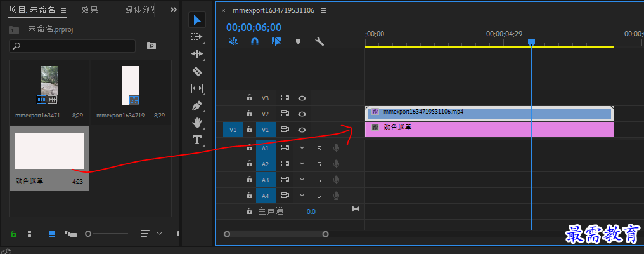
Task: Select the Type tool
Action: coord(197,140)
